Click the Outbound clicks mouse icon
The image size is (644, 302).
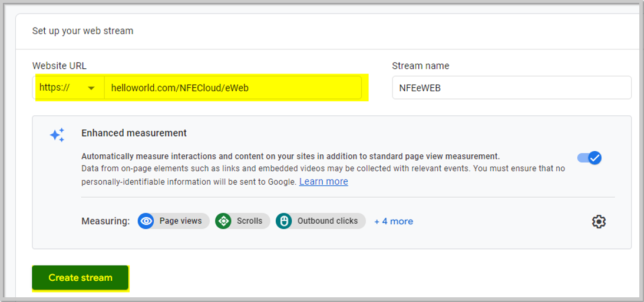pyautogui.click(x=284, y=221)
